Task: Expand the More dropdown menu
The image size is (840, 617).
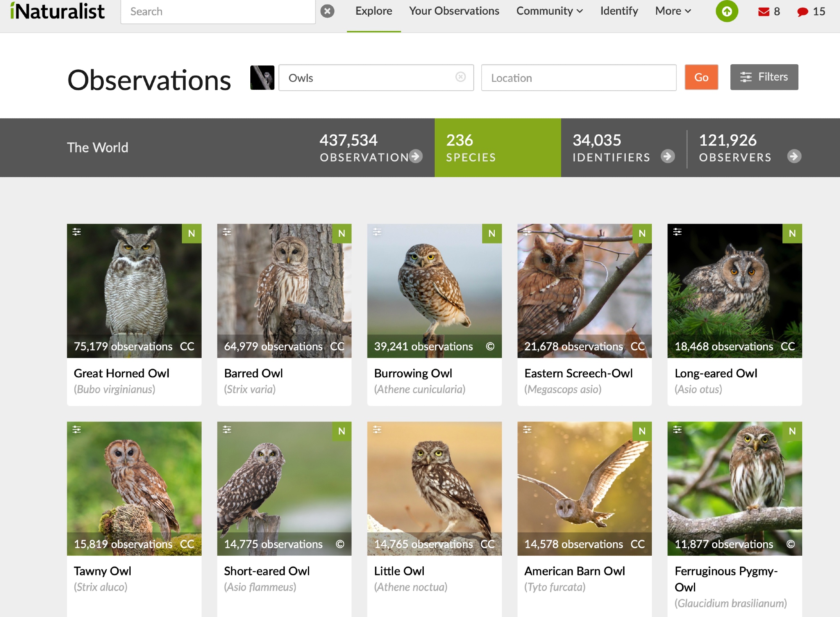Action: click(673, 11)
